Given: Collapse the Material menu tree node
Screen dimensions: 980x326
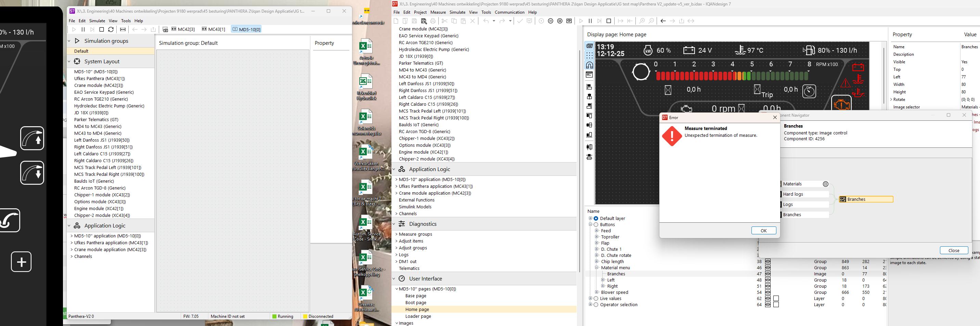Looking at the screenshot, I should tap(596, 268).
